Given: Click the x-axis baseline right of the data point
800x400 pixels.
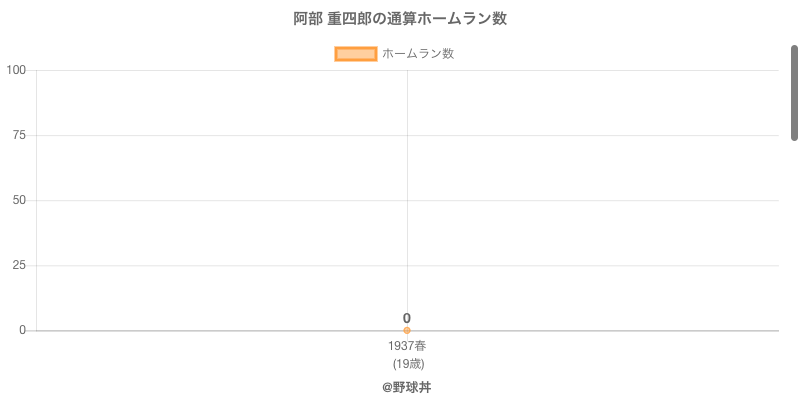Looking at the screenshot, I should click(x=600, y=330).
